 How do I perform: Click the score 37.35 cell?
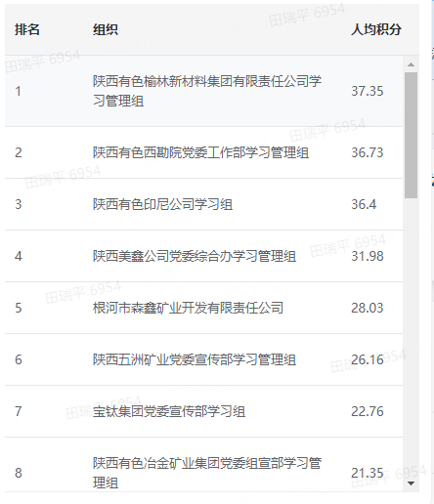[x=368, y=91]
